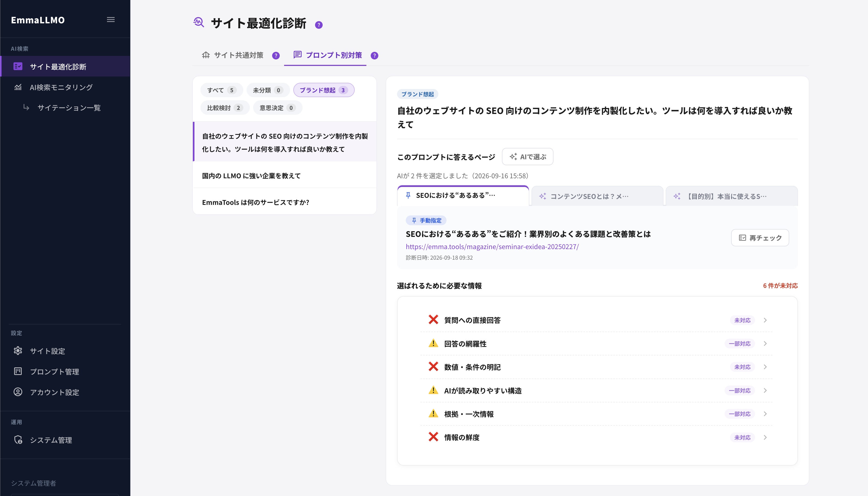This screenshot has height=496, width=868.
Task: Expand the 質問への直接回答 row chevron
Action: tap(765, 320)
